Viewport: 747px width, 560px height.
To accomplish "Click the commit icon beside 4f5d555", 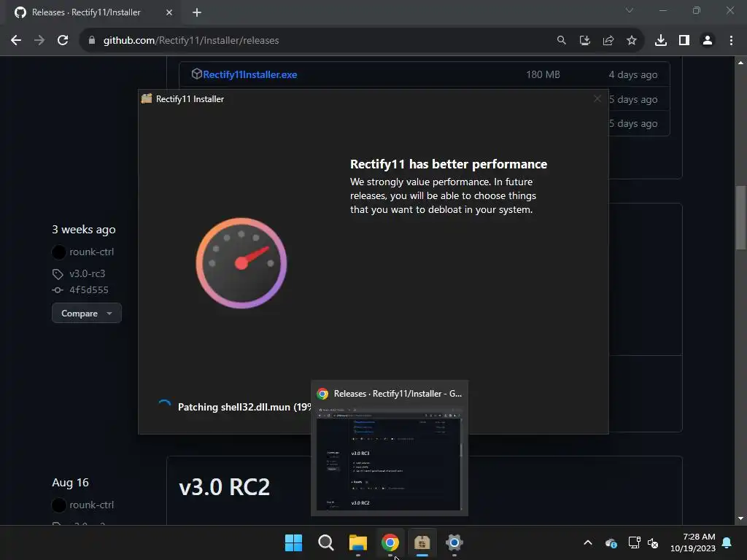I will 58,290.
